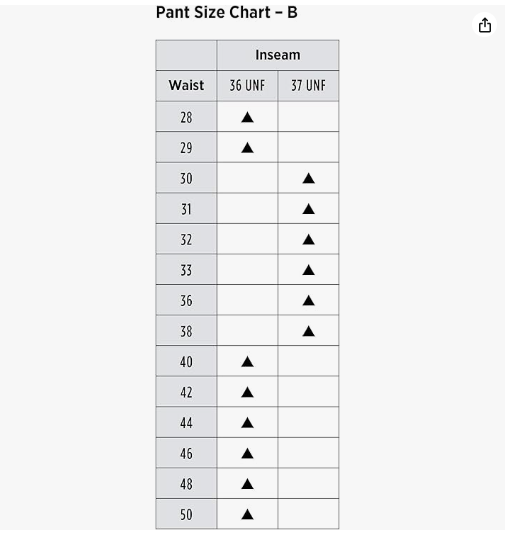Click the share icon at top right
Image resolution: width=514 pixels, height=535 pixels.
click(x=484, y=25)
